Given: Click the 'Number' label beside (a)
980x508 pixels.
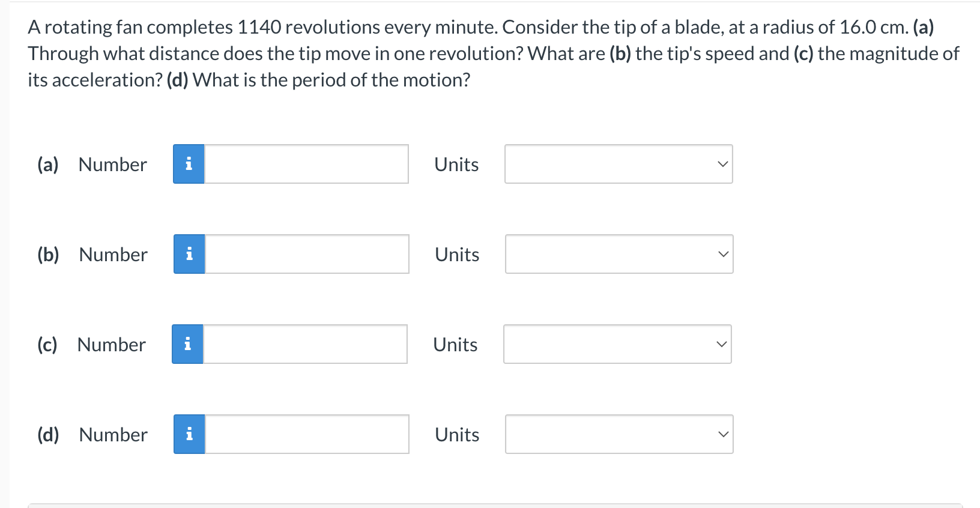Looking at the screenshot, I should tap(113, 165).
